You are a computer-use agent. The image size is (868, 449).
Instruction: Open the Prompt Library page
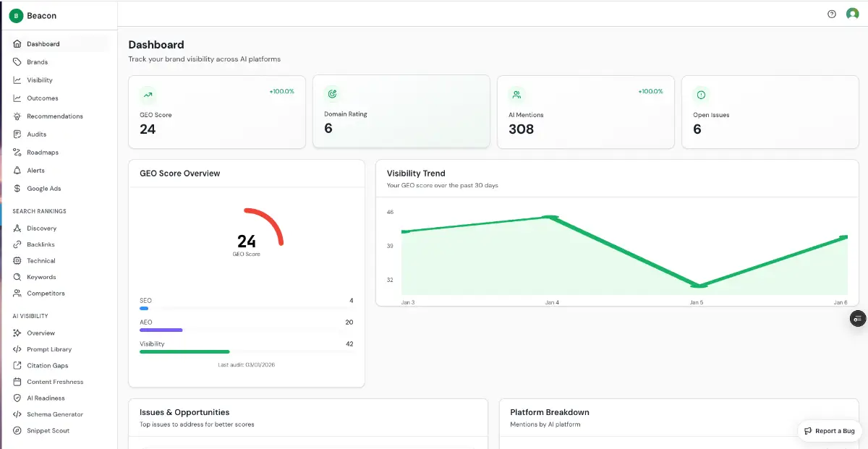point(49,349)
